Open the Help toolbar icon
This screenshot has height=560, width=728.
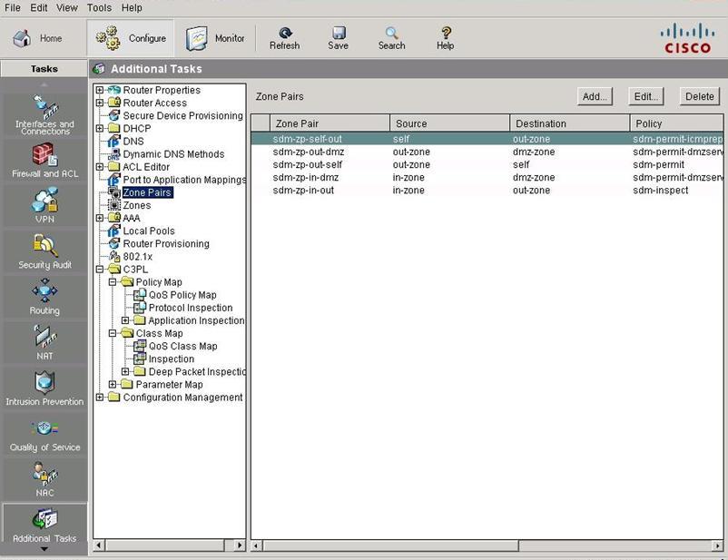[446, 38]
